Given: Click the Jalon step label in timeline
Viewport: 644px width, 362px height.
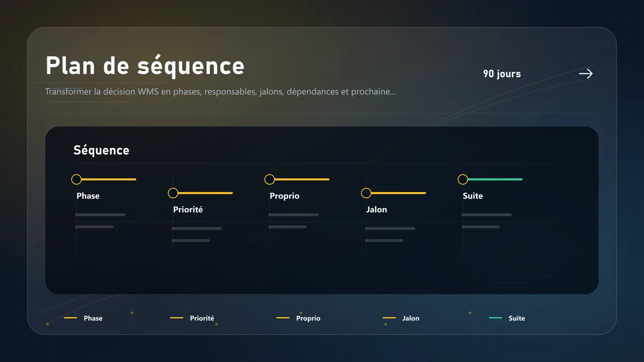Looking at the screenshot, I should (x=376, y=210).
